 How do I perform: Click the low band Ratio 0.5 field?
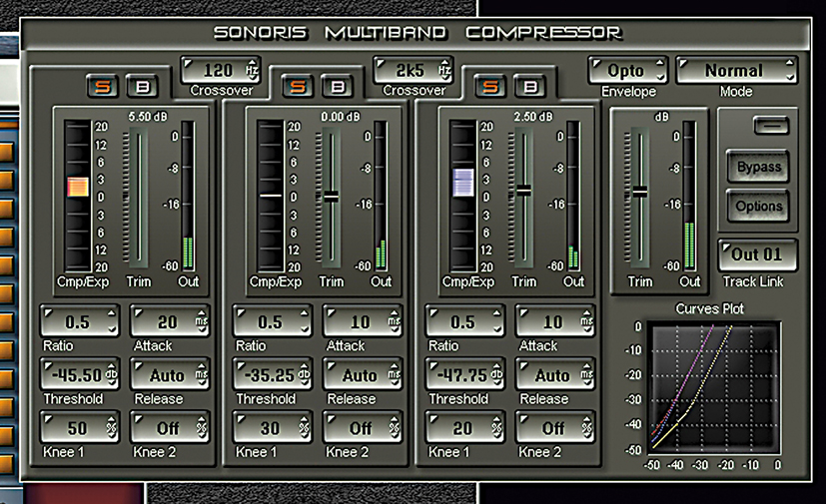[80, 321]
